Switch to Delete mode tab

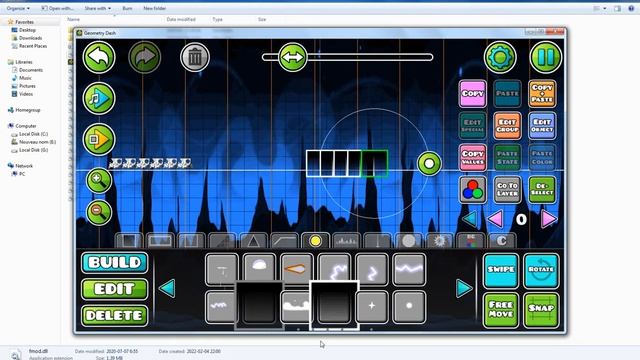pos(115,316)
